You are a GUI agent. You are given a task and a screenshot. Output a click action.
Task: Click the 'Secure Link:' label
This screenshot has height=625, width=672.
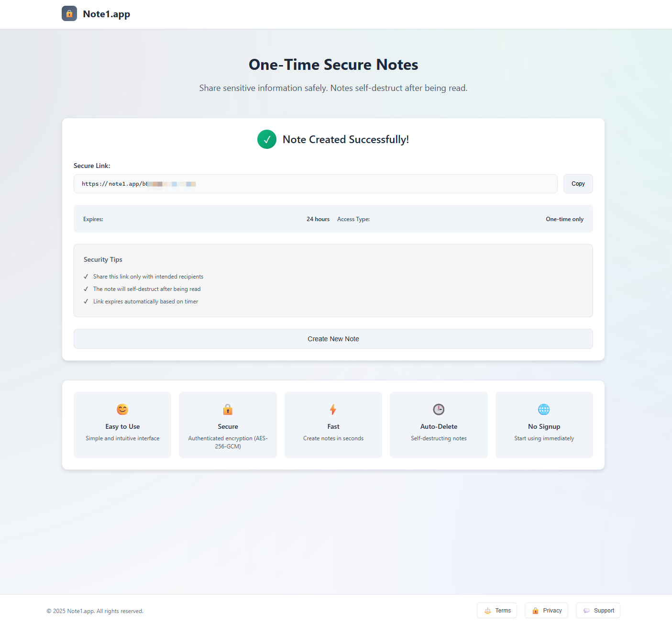(92, 166)
